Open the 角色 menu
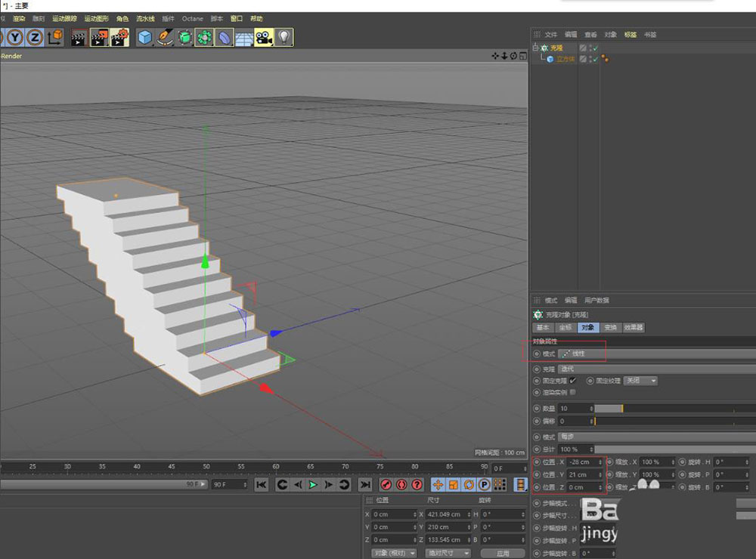The width and height of the screenshot is (756, 559). point(122,18)
